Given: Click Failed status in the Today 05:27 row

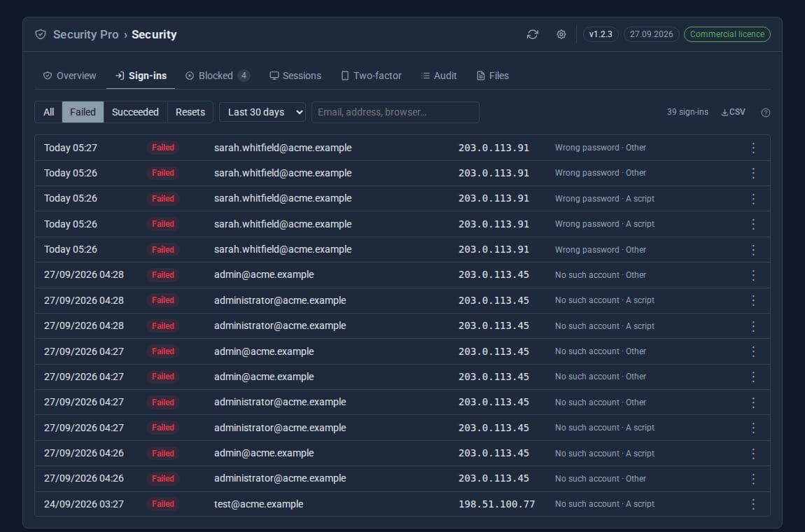Looking at the screenshot, I should 162,148.
